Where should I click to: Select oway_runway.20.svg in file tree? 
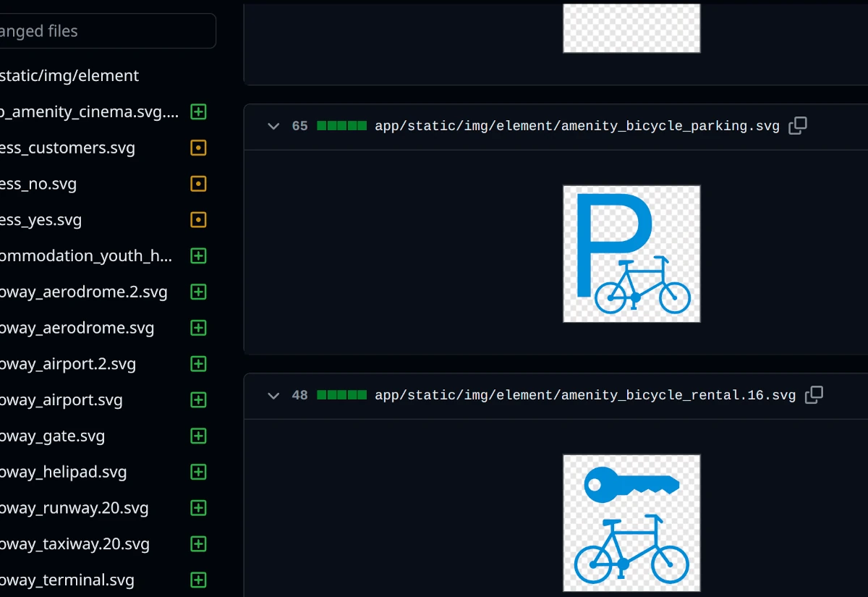(x=74, y=508)
